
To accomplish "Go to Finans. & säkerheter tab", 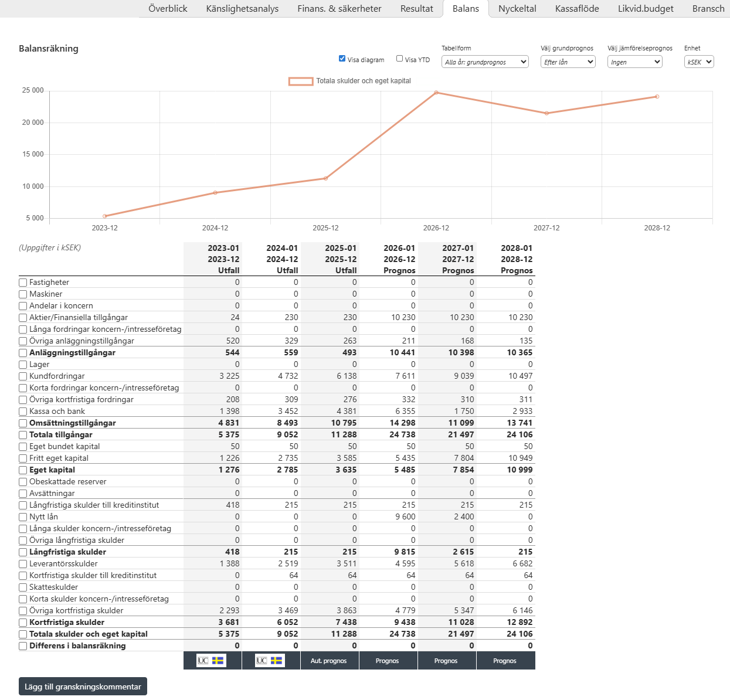I will pyautogui.click(x=339, y=9).
